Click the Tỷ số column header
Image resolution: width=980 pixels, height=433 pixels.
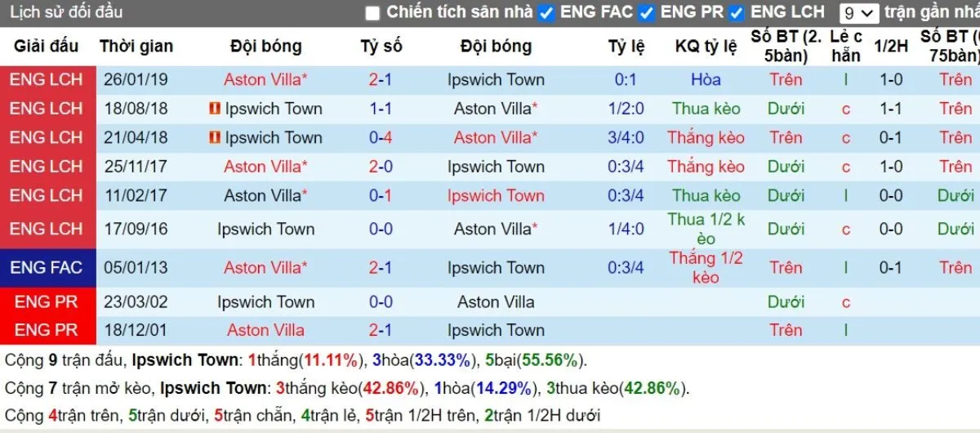(381, 47)
